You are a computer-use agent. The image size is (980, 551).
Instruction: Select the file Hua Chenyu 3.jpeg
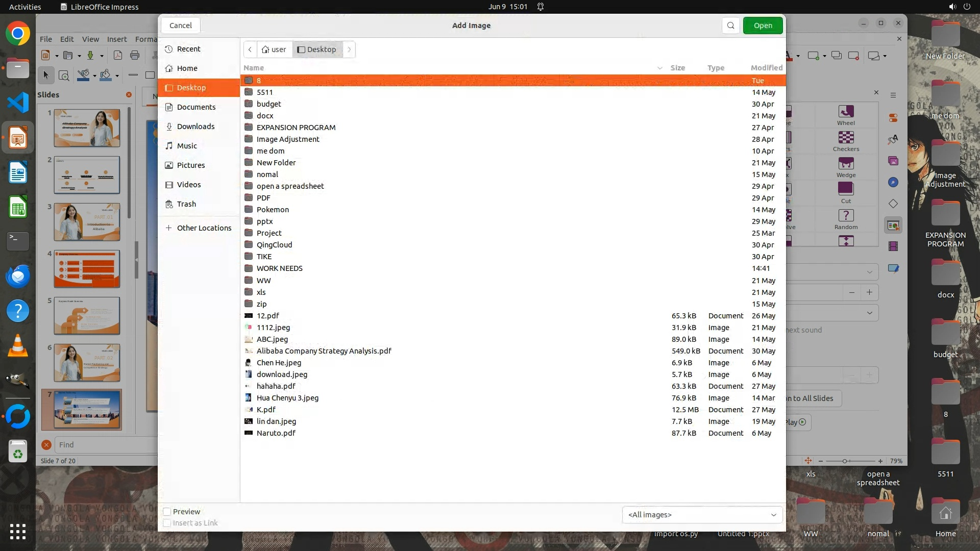pyautogui.click(x=287, y=398)
